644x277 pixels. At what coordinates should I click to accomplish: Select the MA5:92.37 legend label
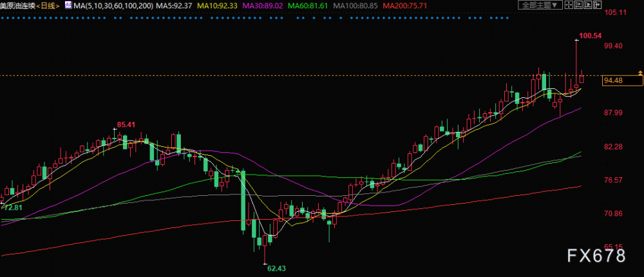[175, 6]
